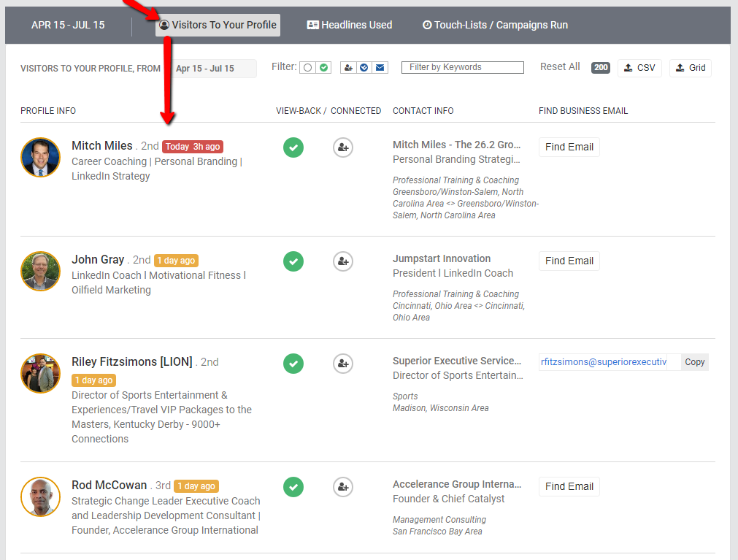Toggle the blue checkmark filter icon

tap(364, 67)
